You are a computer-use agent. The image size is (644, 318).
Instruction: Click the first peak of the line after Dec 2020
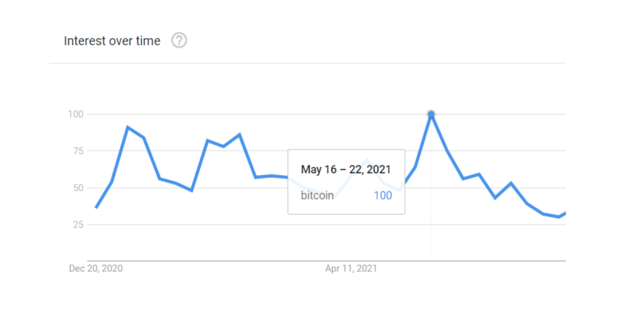point(128,127)
